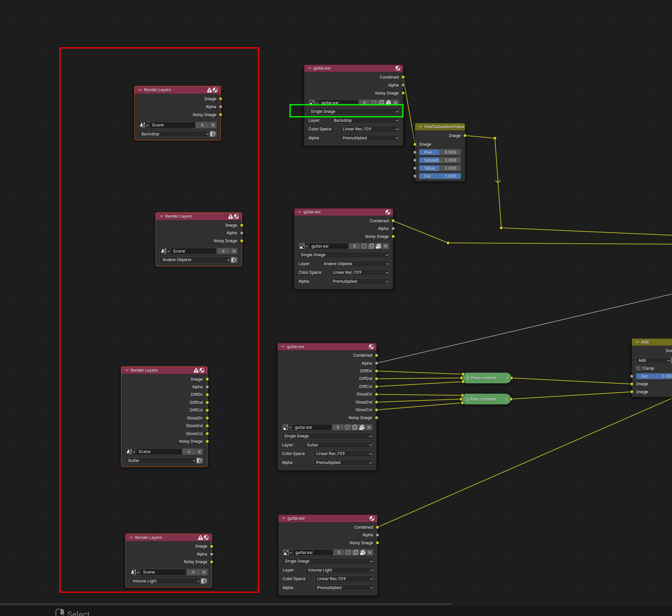Click the Scene name field in the Backdrop Render Layers node
The image size is (672, 616).
[x=173, y=125]
